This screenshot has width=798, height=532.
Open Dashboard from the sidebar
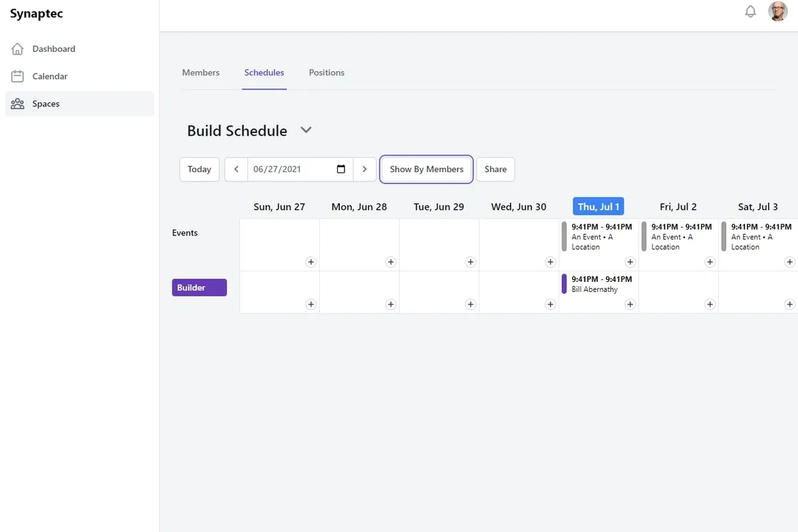point(53,49)
